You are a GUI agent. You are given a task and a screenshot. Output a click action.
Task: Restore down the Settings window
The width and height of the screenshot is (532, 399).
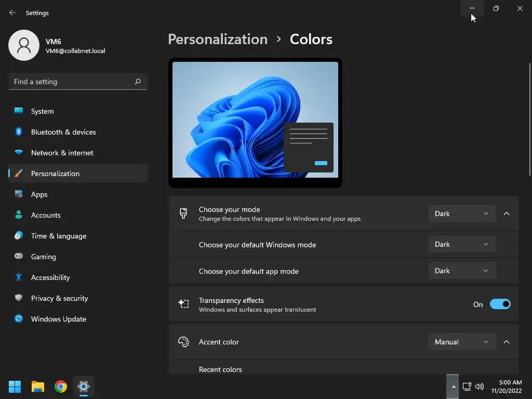point(496,8)
